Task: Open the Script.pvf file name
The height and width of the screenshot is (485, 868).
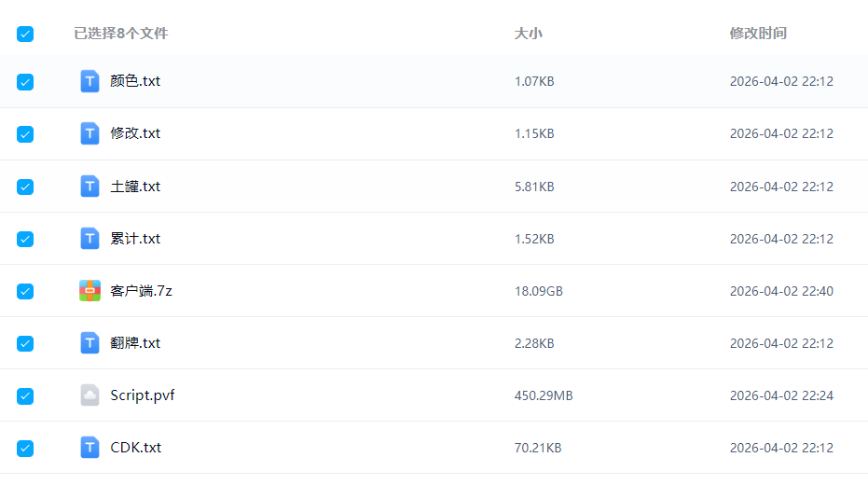Action: [142, 395]
